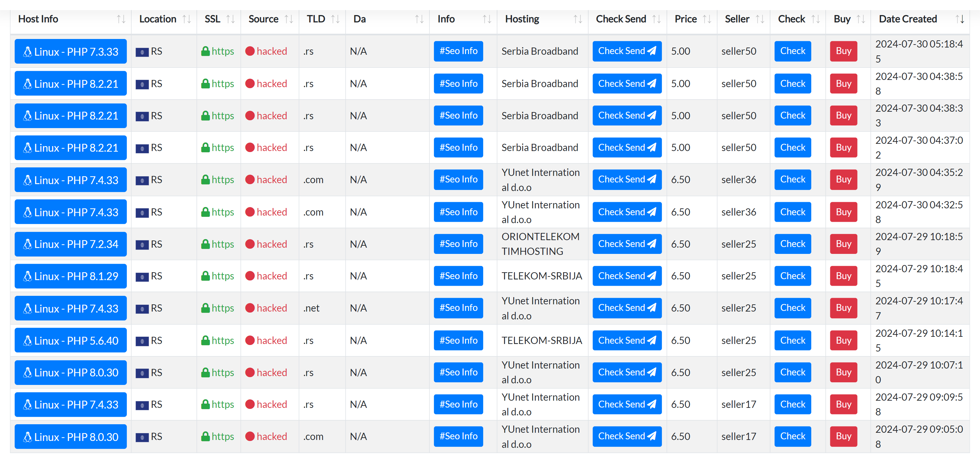The height and width of the screenshot is (457, 980).
Task: Click the paper plane icon on ORIONTELEKOM row's Check Send
Action: coord(651,243)
